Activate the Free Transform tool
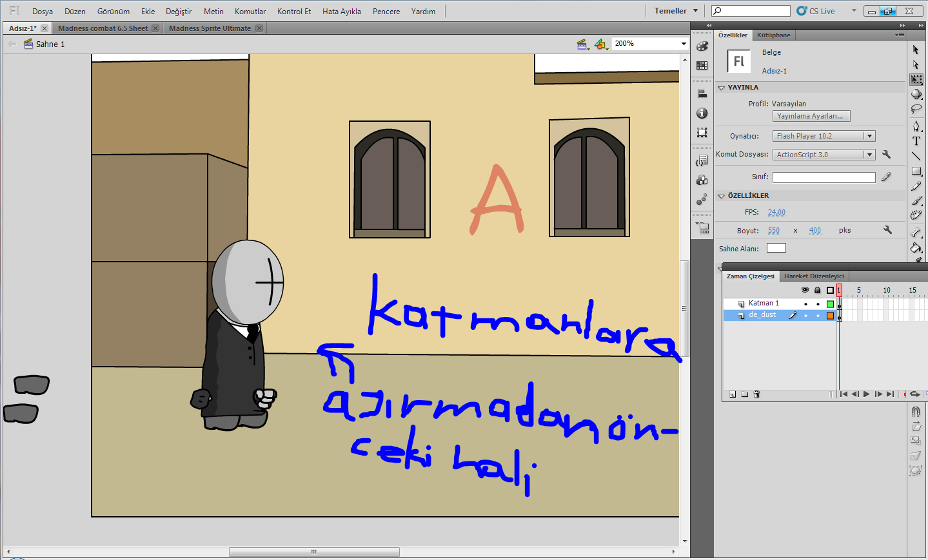The height and width of the screenshot is (560, 928). (916, 79)
